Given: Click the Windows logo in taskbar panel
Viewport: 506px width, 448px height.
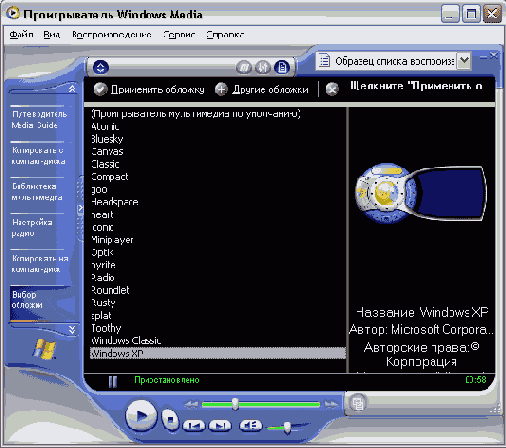Looking at the screenshot, I should [44, 349].
